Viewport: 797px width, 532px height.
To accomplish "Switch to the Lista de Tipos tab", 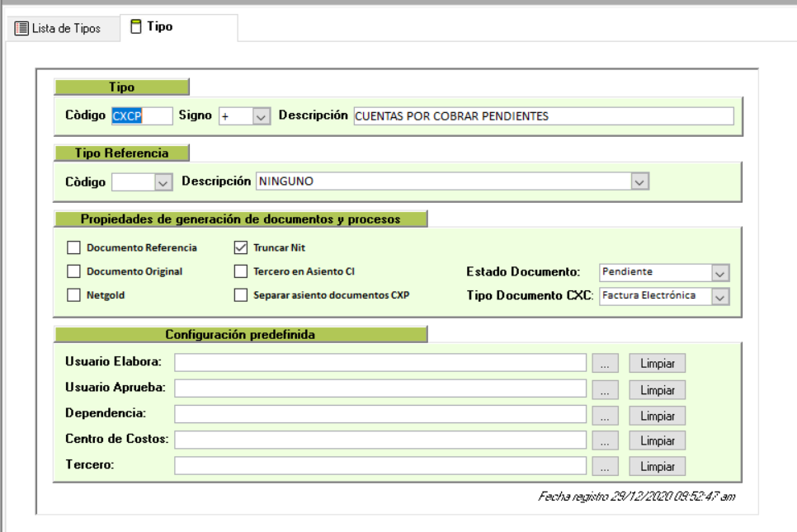I will pyautogui.click(x=58, y=28).
